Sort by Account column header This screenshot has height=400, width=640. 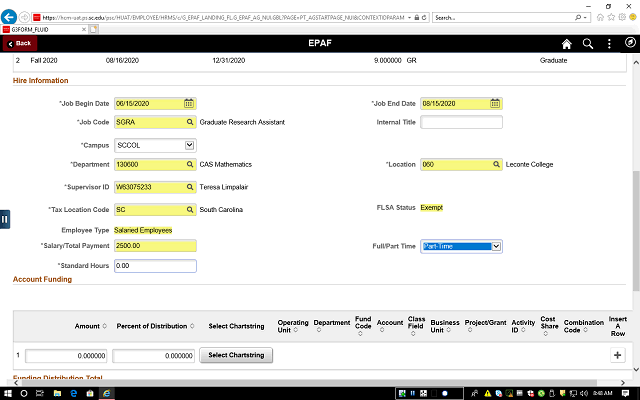pyautogui.click(x=390, y=325)
